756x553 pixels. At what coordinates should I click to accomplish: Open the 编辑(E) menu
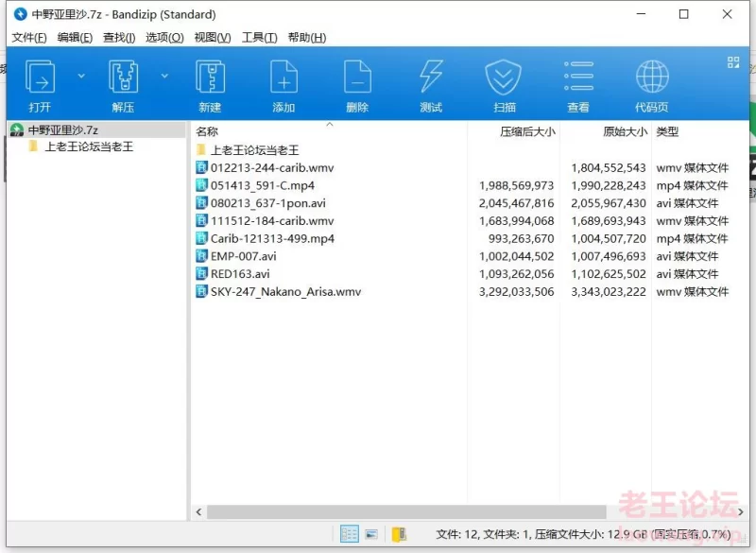75,38
